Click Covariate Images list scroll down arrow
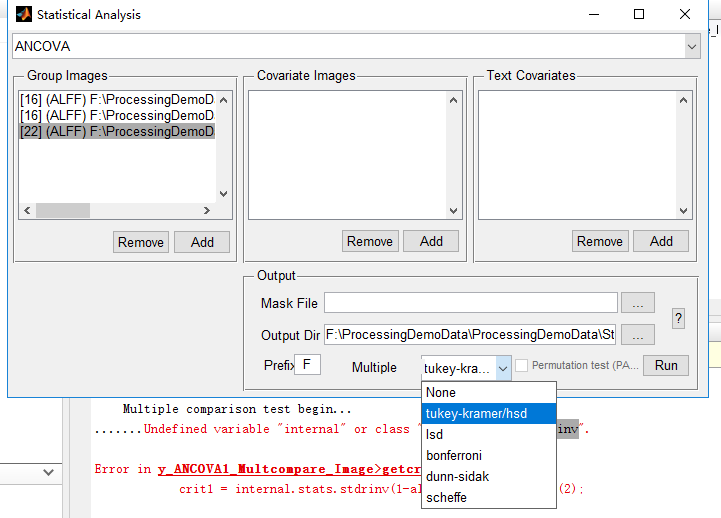Viewport: 721px width, 518px height. click(x=453, y=211)
